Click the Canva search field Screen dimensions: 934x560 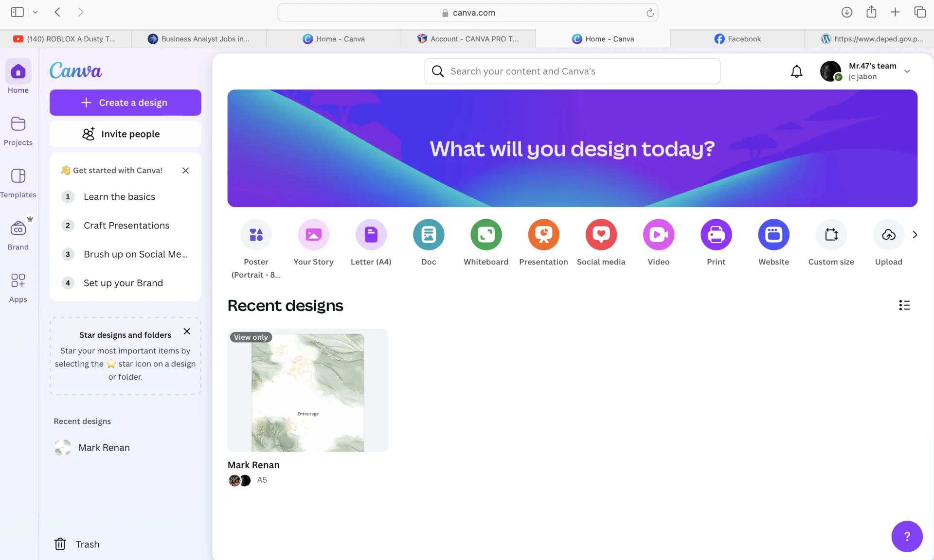(572, 71)
